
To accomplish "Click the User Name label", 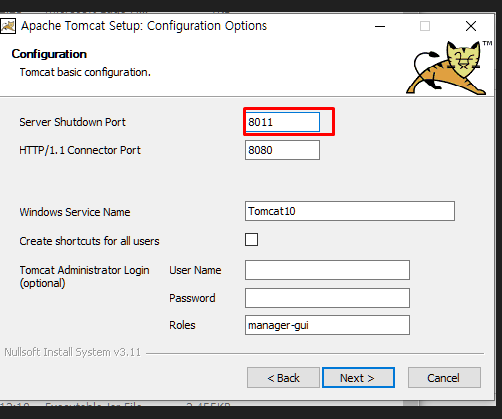I will click(195, 270).
